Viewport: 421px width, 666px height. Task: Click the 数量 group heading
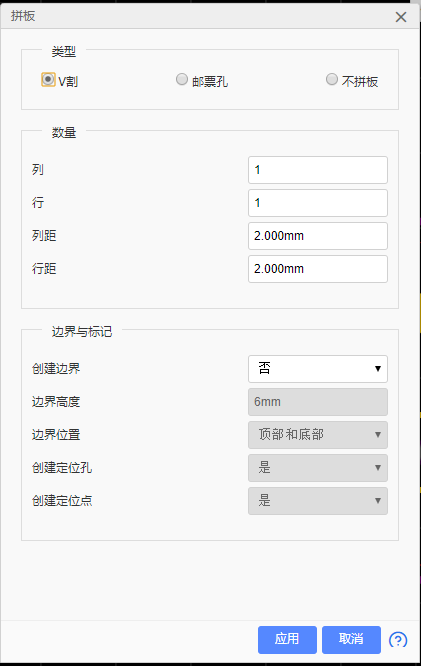point(64,133)
